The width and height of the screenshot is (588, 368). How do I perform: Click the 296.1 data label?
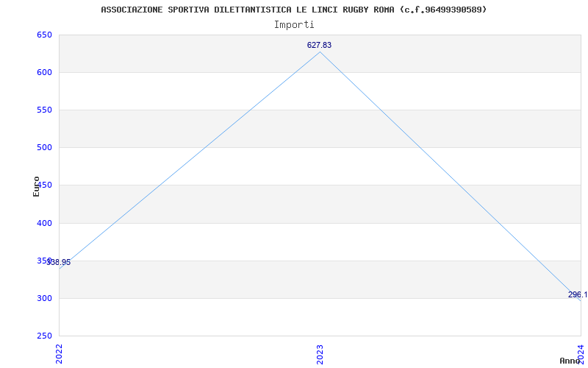click(578, 295)
